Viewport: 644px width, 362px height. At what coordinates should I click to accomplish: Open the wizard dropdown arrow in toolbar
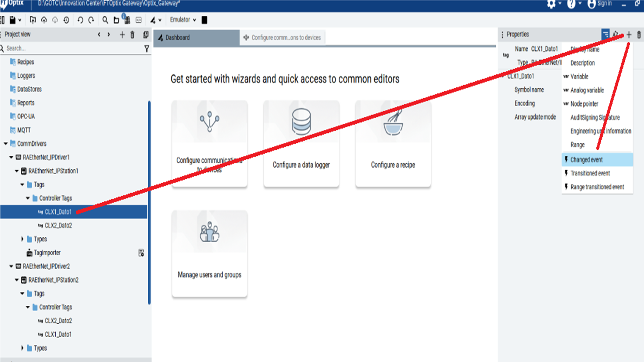[x=160, y=20]
